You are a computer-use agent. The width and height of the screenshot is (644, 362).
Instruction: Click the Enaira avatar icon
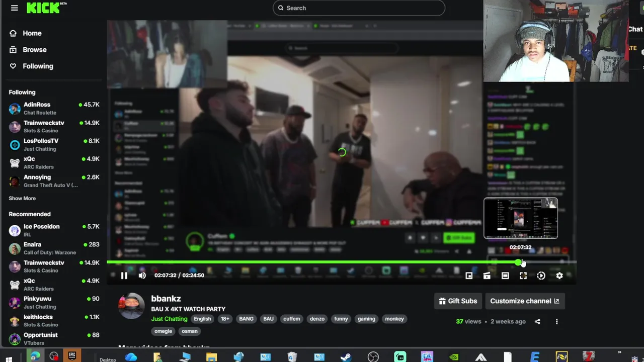15,248
